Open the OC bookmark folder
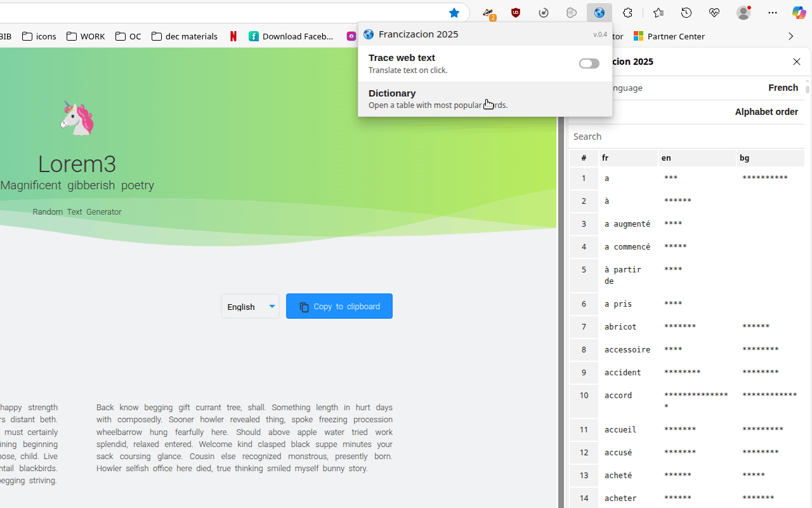Screen dimensions: 812x508 128,36
